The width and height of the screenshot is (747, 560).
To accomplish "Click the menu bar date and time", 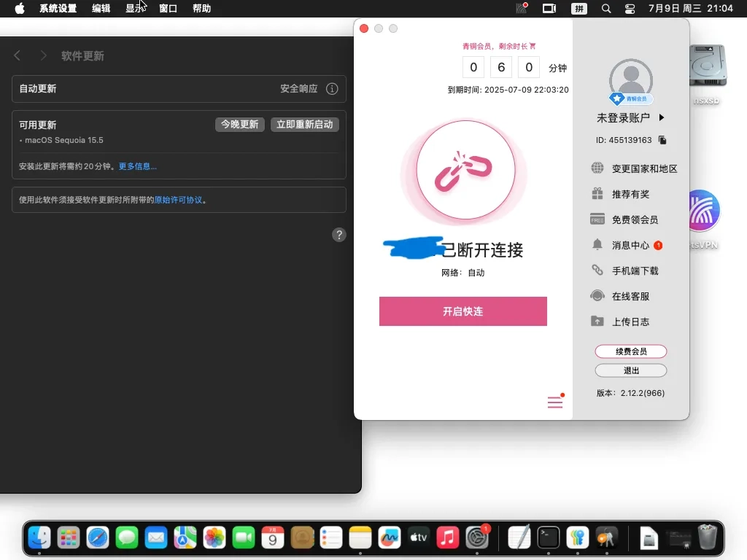I will click(690, 9).
